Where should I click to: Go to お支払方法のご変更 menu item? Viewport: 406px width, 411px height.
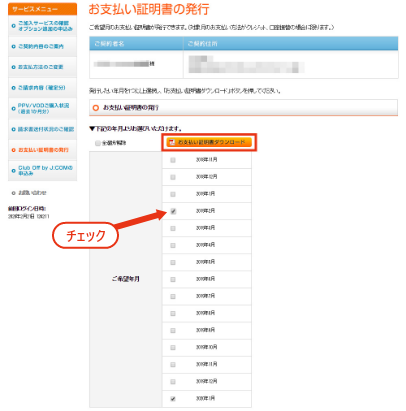[x=42, y=67]
